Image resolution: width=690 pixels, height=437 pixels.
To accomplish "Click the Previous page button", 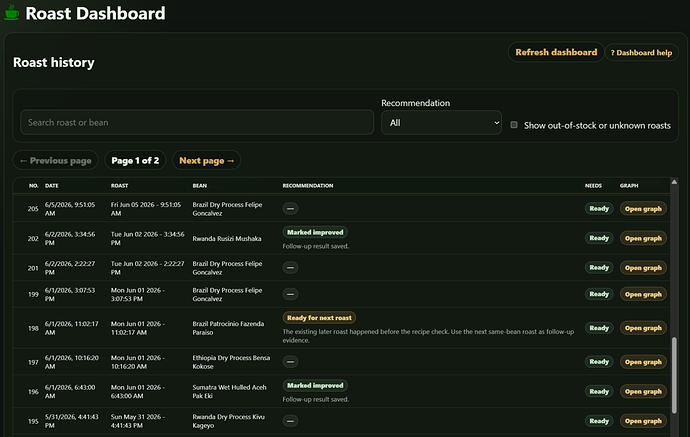I will click(x=56, y=161).
